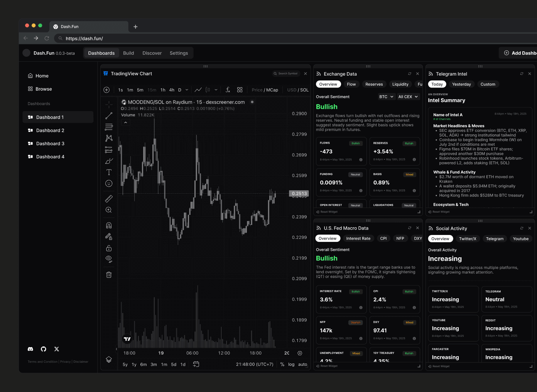Image resolution: width=537 pixels, height=392 pixels.
Task: Open the Privacy link
Action: click(65, 362)
